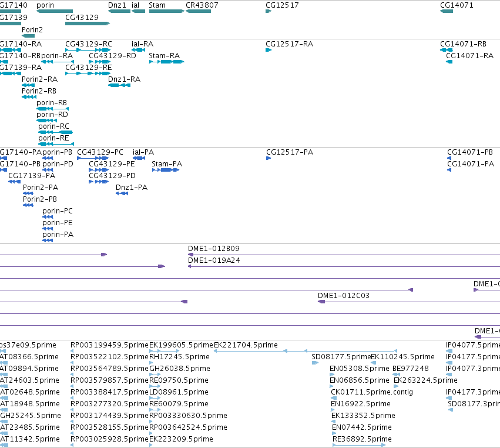Click the CG14071 gene feature
500x448 pixels.
tap(447, 11)
